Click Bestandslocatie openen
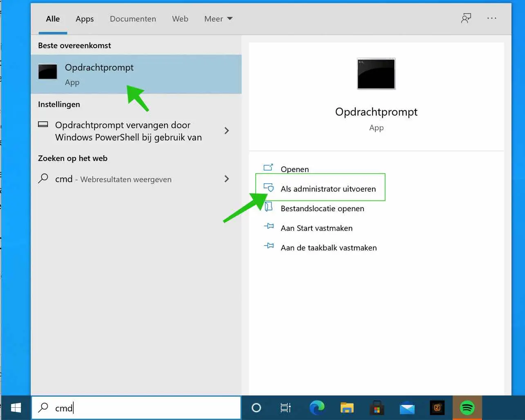 point(322,208)
